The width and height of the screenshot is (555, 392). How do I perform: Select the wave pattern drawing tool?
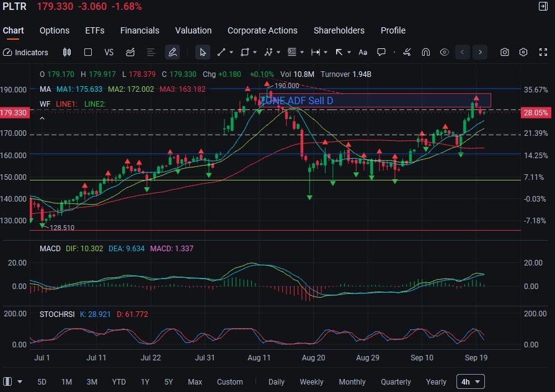coord(269,52)
